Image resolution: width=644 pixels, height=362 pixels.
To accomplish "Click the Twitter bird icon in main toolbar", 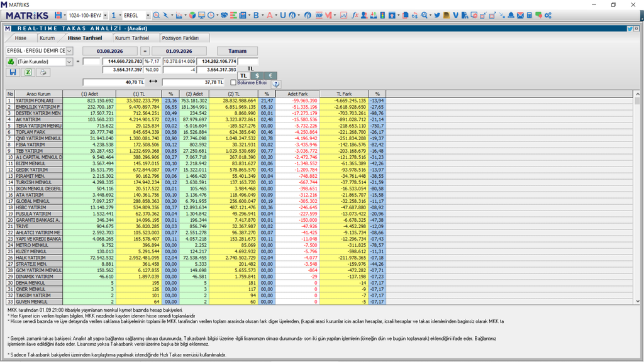I will (x=437, y=15).
